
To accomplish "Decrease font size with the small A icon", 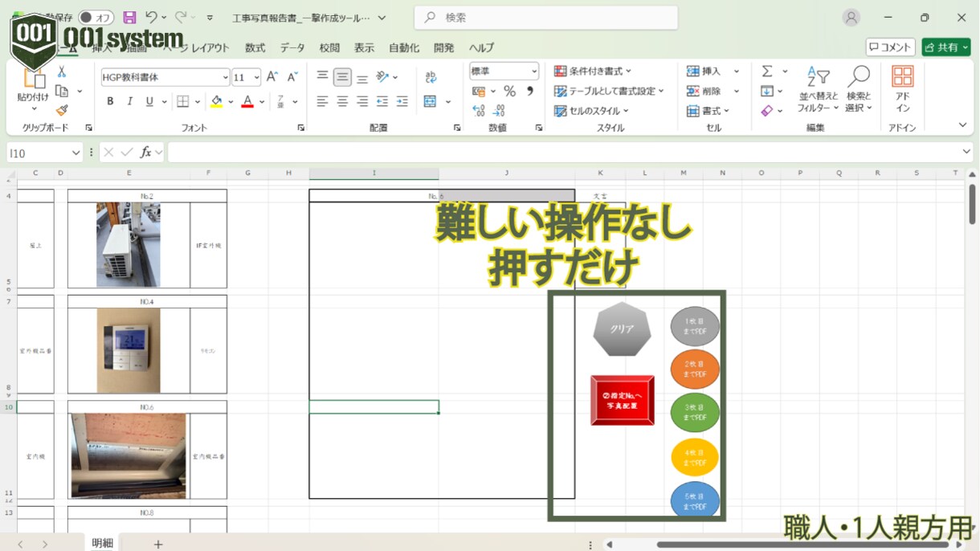I will click(292, 77).
